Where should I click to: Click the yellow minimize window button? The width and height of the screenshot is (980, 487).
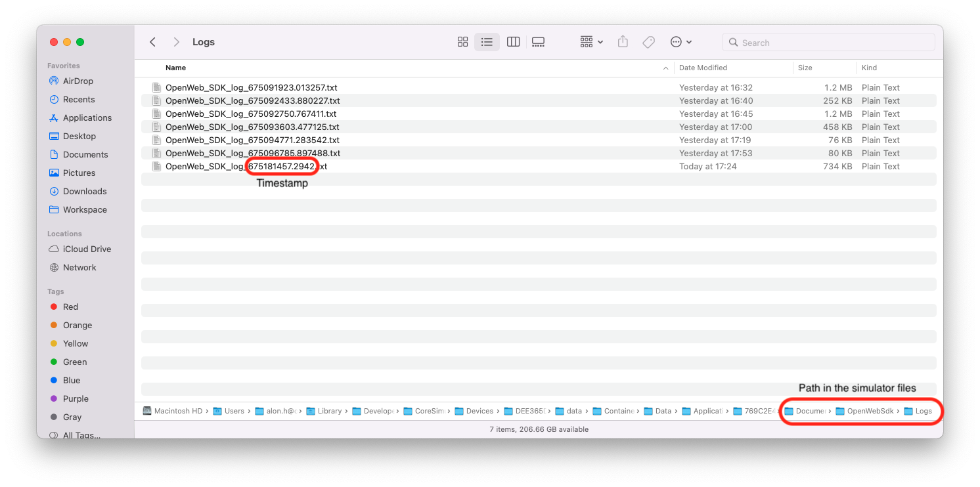click(67, 42)
